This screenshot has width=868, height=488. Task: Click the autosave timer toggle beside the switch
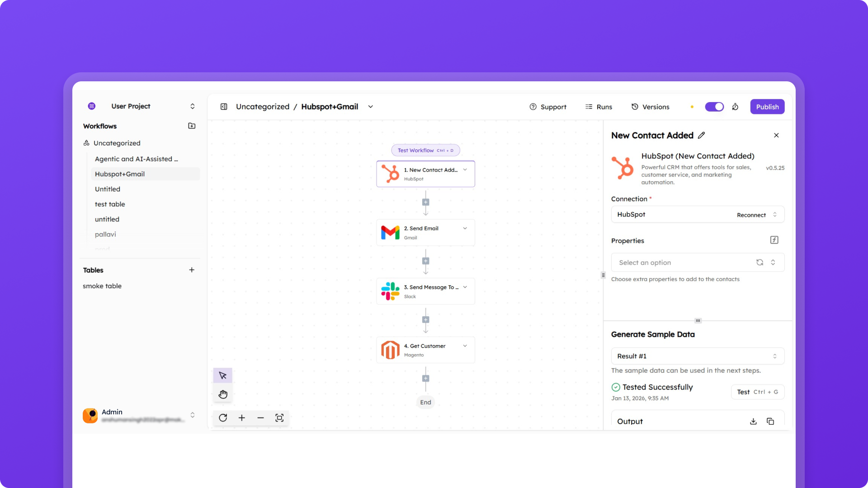(735, 107)
